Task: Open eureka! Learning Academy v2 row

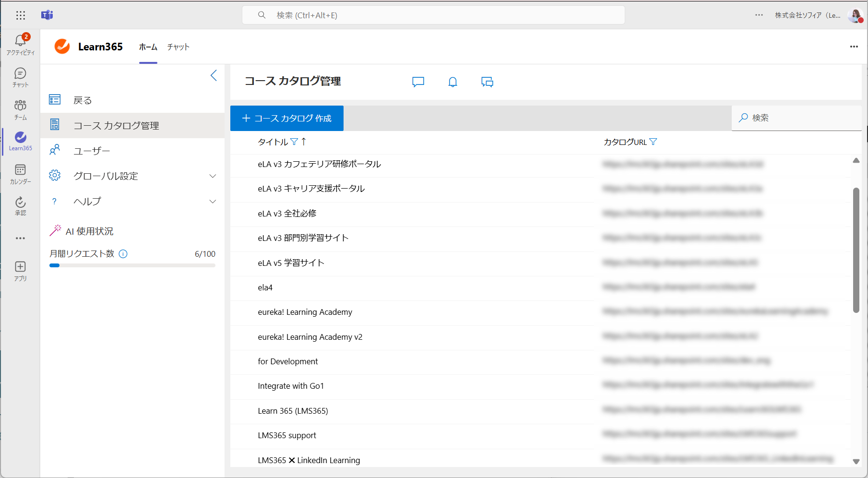Action: [310, 337]
